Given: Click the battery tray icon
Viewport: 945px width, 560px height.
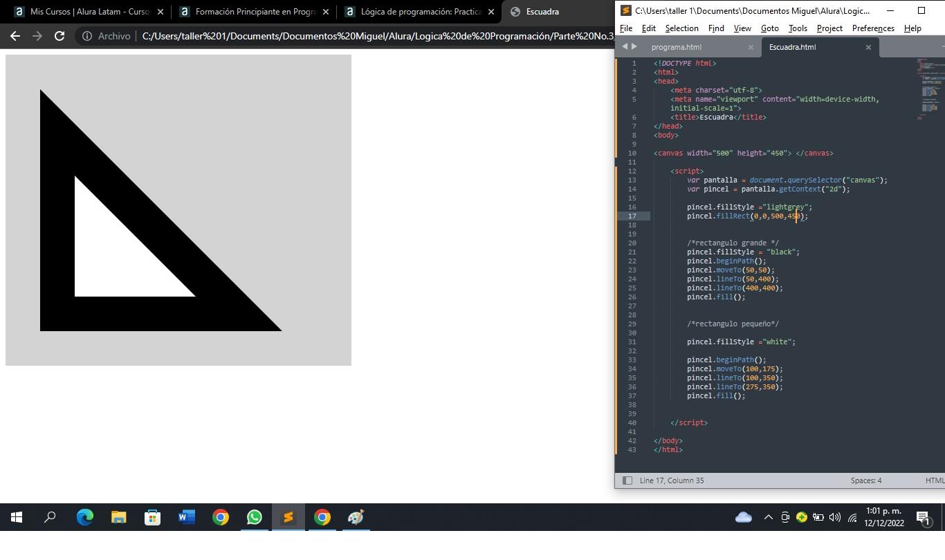Looking at the screenshot, I should (818, 517).
